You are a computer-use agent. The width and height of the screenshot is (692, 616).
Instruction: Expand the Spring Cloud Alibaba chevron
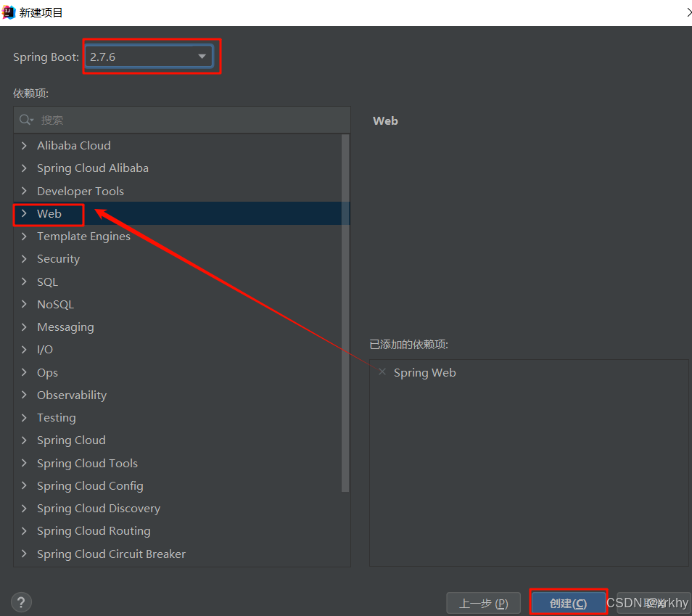(x=24, y=168)
